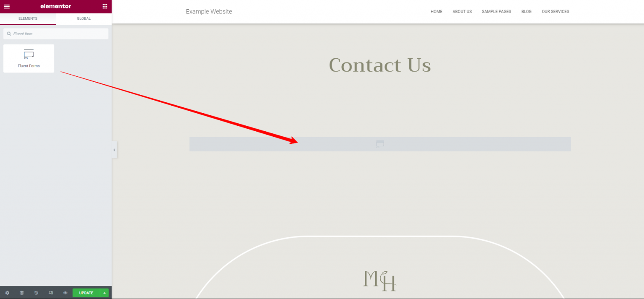Switch to the Elements tab
The height and width of the screenshot is (299, 644).
tap(28, 19)
